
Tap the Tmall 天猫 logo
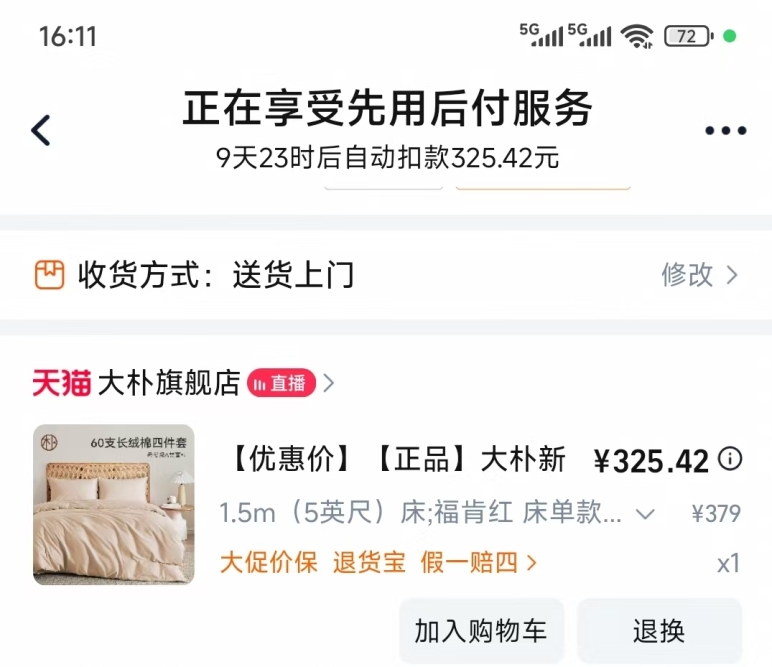click(x=62, y=382)
